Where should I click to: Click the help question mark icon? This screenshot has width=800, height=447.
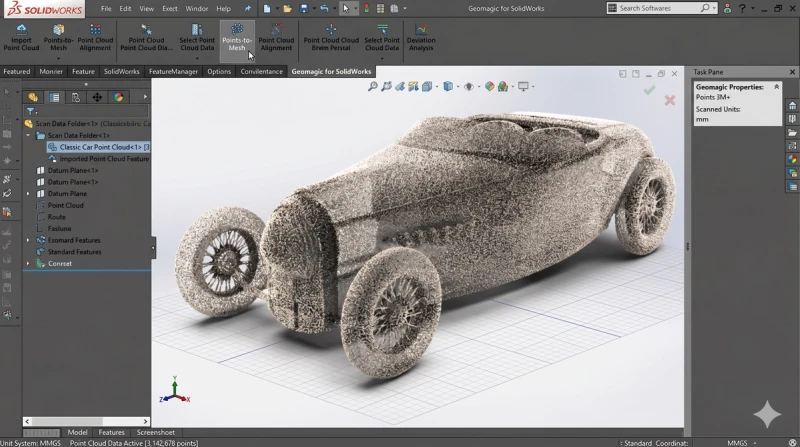coord(742,8)
